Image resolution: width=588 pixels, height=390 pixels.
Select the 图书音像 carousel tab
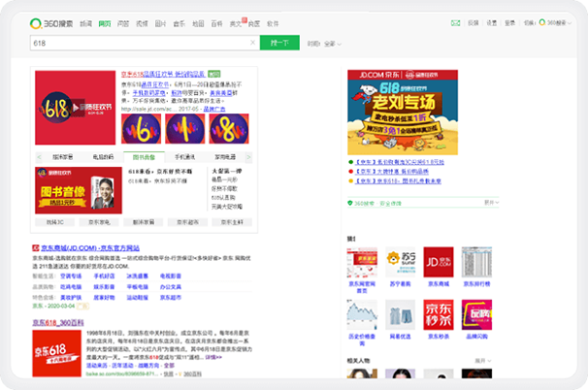(144, 157)
